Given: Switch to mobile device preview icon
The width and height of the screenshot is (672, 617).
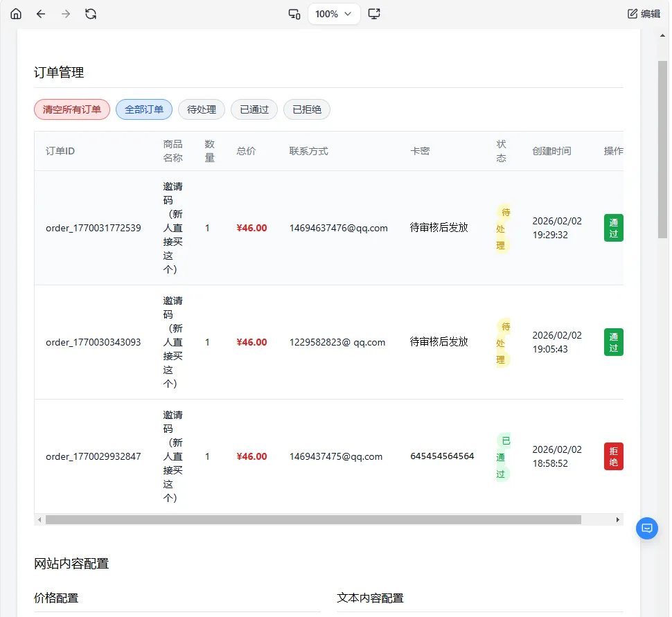Looking at the screenshot, I should 294,13.
